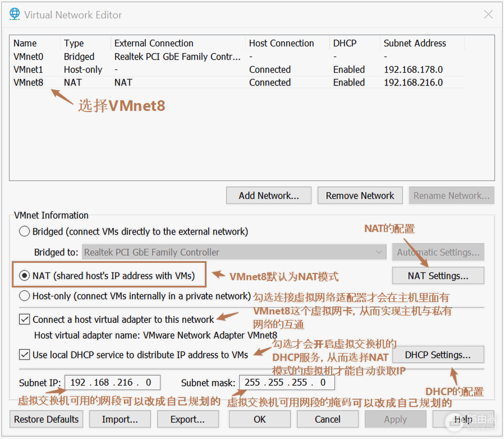Select the Bridged radio button

click(24, 232)
